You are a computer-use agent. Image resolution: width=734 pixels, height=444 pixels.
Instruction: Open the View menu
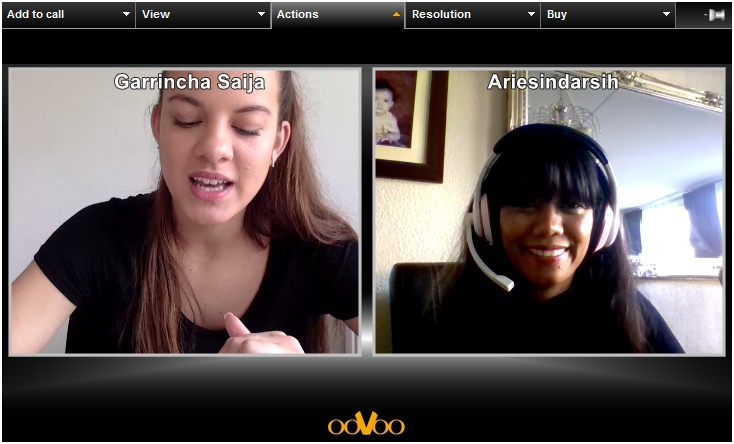tap(203, 15)
